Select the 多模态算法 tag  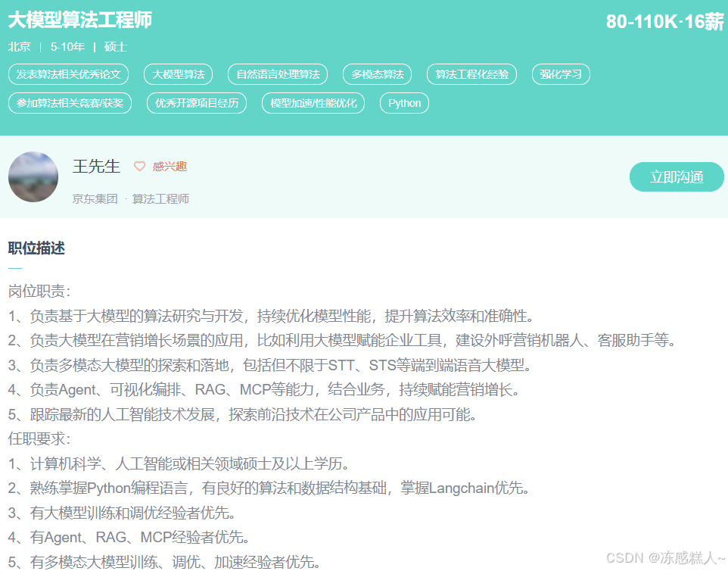click(377, 74)
